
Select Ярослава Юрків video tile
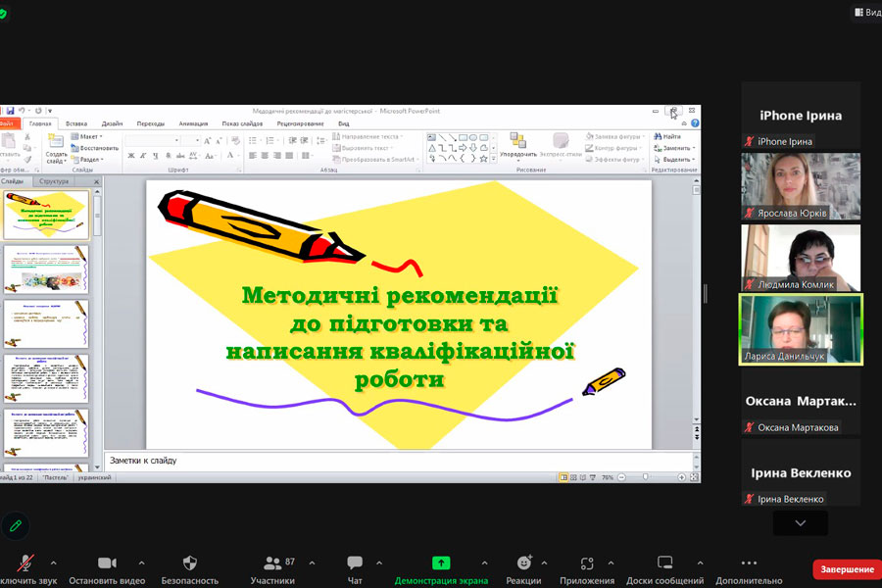[801, 186]
